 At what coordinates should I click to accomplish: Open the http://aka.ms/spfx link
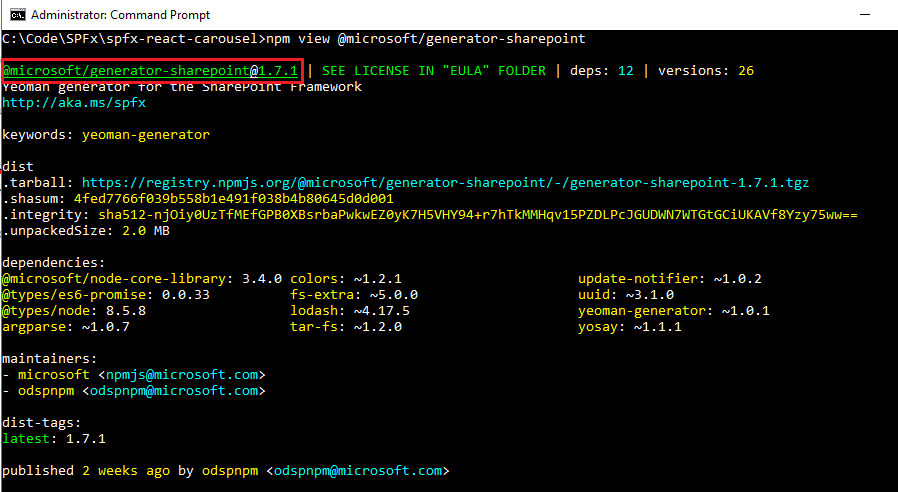[x=60, y=102]
